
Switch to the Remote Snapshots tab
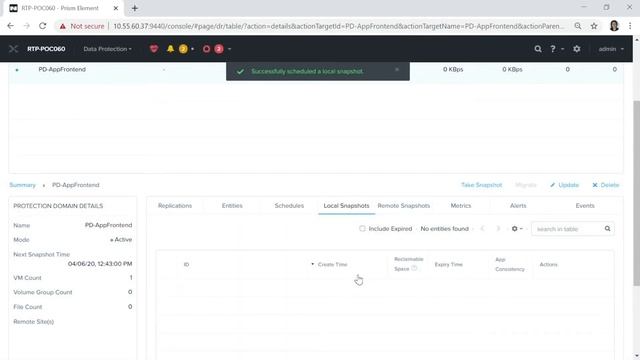pos(404,206)
